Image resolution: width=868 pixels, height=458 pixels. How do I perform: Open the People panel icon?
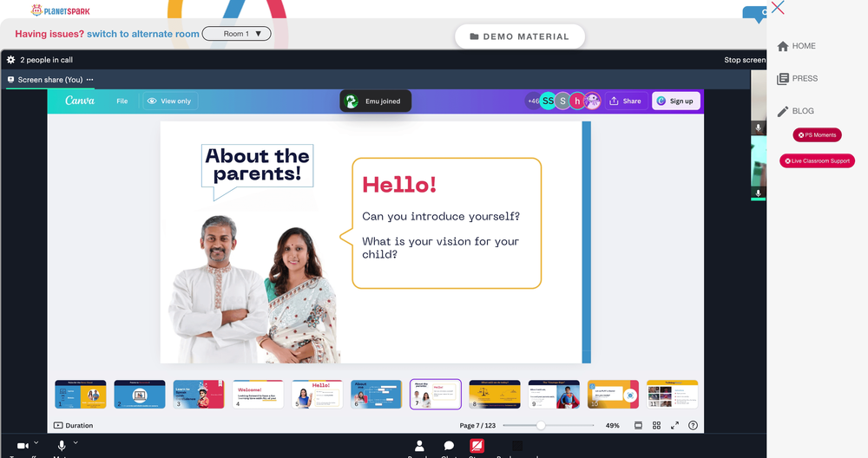(419, 445)
